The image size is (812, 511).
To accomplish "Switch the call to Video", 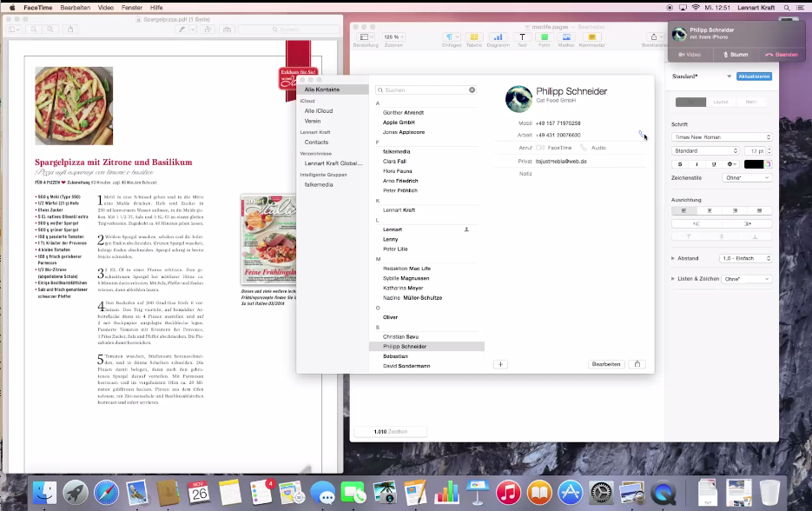I will point(690,55).
